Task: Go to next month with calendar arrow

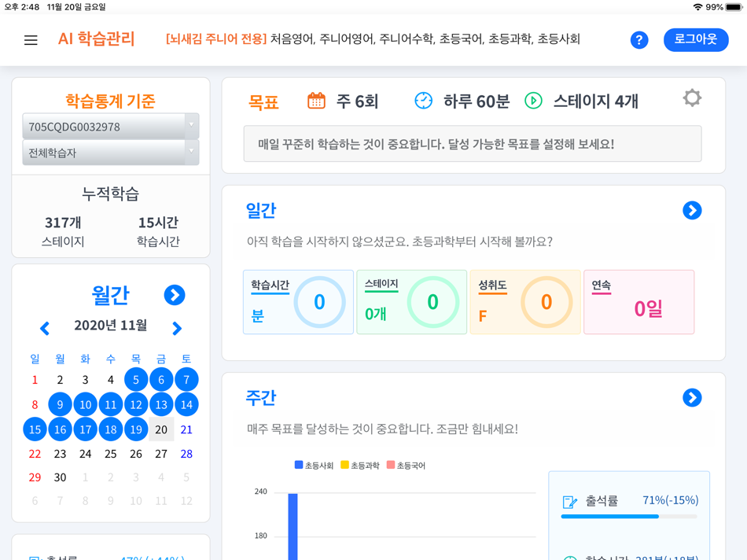Action: 176,329
